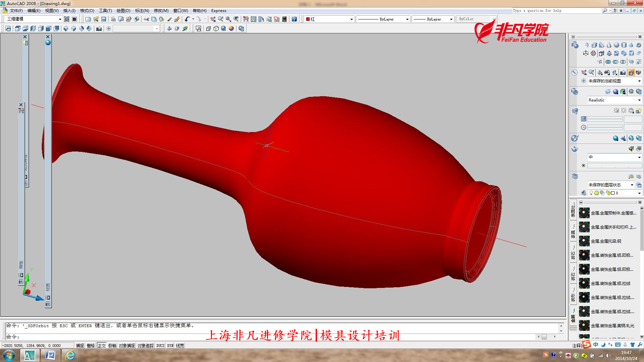Image resolution: width=644 pixels, height=362 pixels.
Task: Click the red color swatch in color control
Action: pos(308,19)
